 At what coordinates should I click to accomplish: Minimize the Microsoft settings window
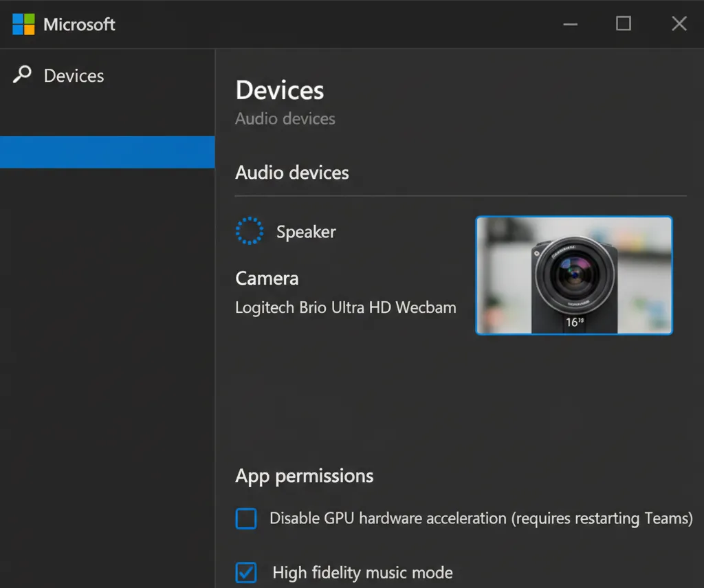pyautogui.click(x=570, y=25)
